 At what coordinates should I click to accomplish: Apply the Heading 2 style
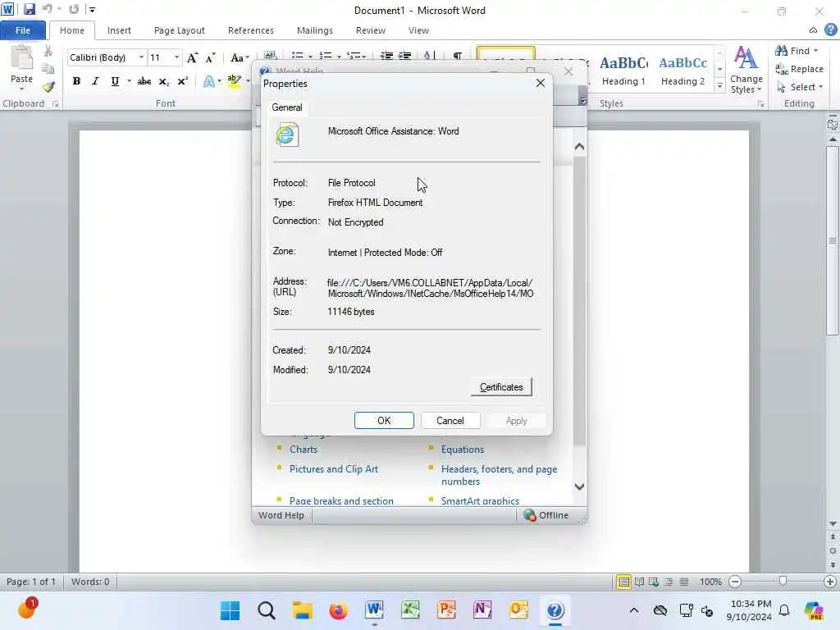pos(683,71)
